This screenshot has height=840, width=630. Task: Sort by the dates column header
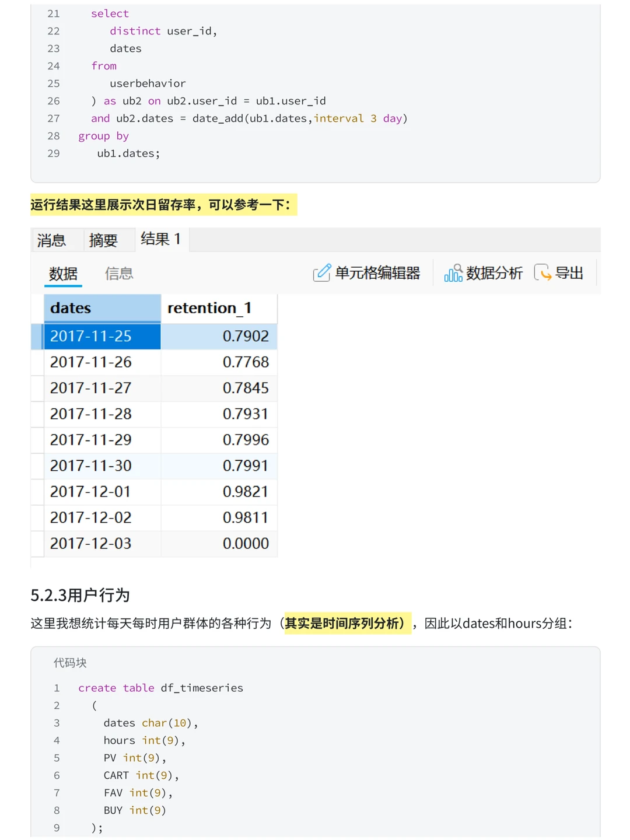point(102,308)
